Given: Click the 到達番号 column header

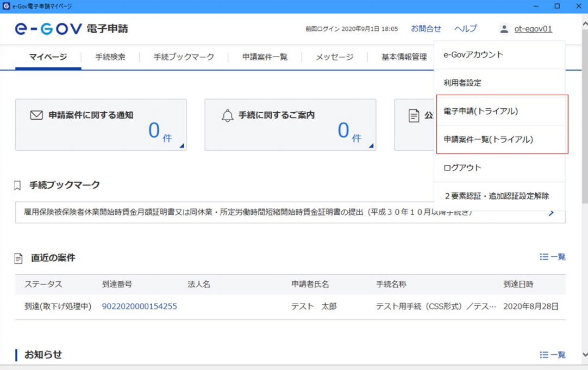Looking at the screenshot, I should click(x=117, y=285).
